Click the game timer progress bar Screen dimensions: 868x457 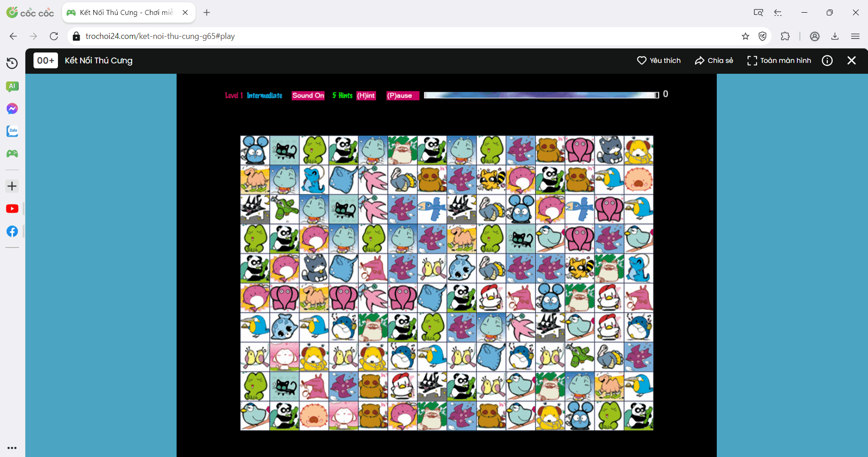(541, 95)
